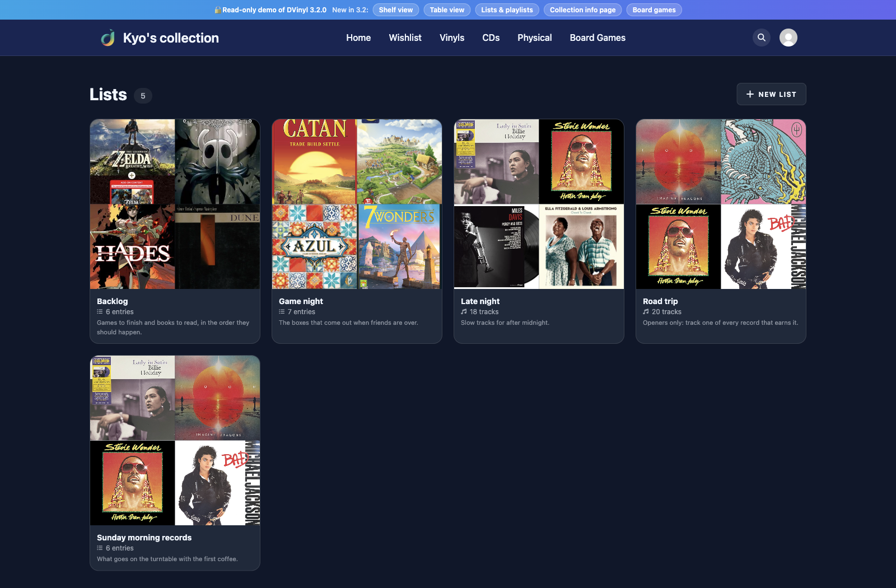This screenshot has height=588, width=896.
Task: Open Kyo's collection title link
Action: coord(171,38)
